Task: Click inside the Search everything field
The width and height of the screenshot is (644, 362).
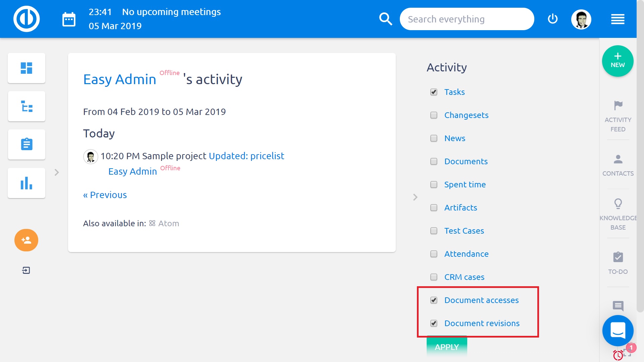Action: click(466, 19)
